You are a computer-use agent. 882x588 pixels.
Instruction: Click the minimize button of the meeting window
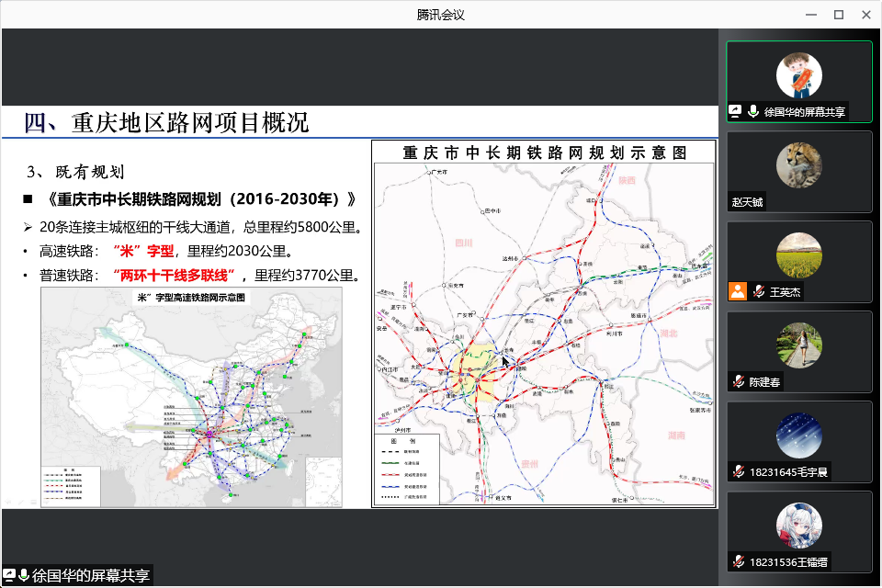(810, 14)
